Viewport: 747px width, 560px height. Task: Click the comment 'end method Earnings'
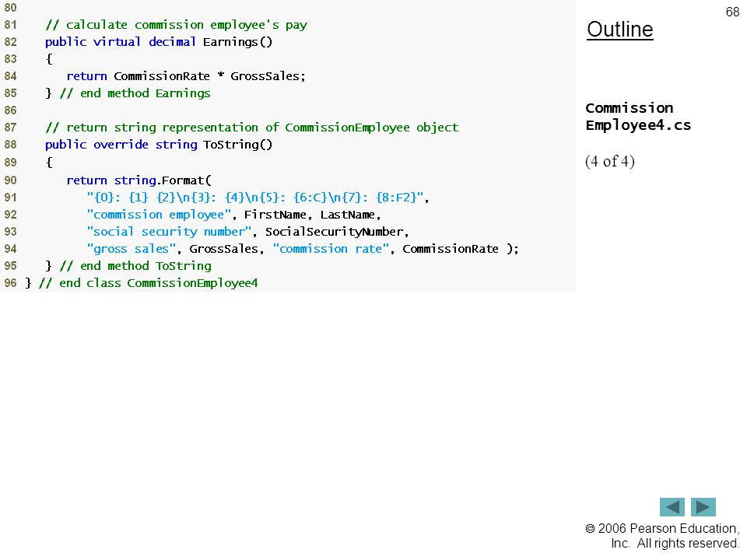135,93
